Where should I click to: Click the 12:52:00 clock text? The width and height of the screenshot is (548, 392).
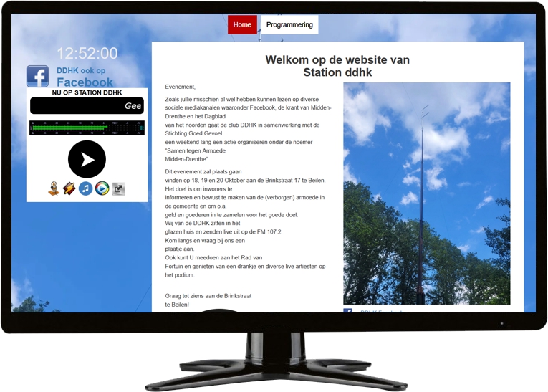(x=87, y=54)
